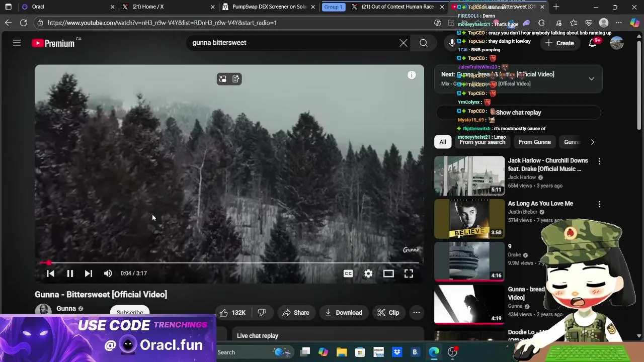This screenshot has height=362, width=644.
Task: Open the YouTube account avatar menu
Action: [x=617, y=43]
